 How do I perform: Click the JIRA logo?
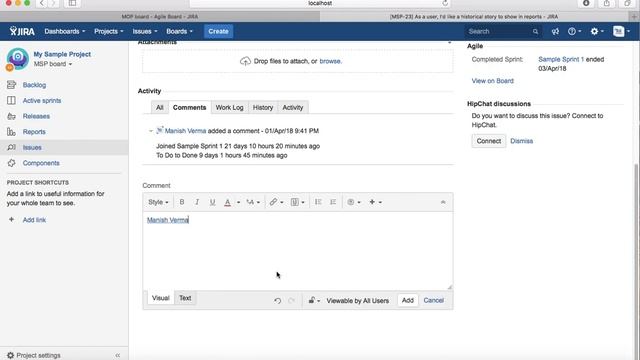[22, 31]
